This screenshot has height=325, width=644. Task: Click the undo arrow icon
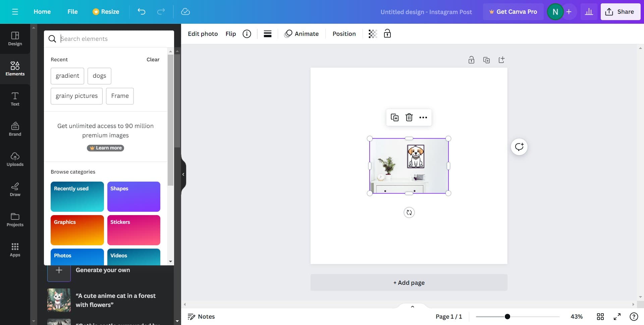coord(141,12)
